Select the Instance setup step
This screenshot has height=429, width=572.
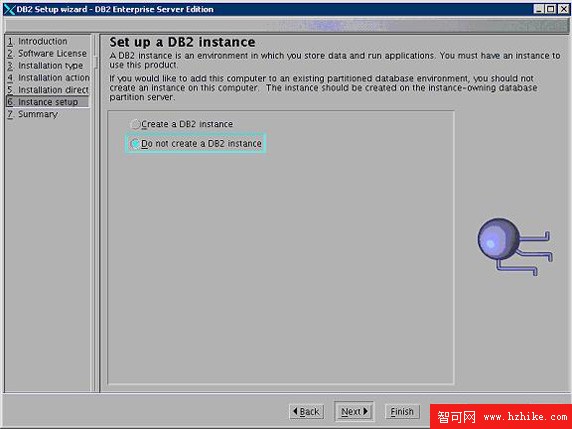pyautogui.click(x=47, y=102)
